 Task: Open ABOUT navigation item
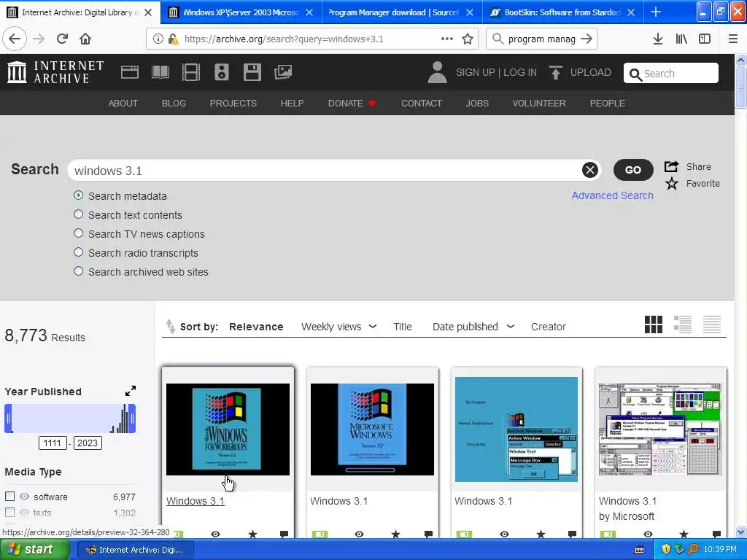[123, 104]
